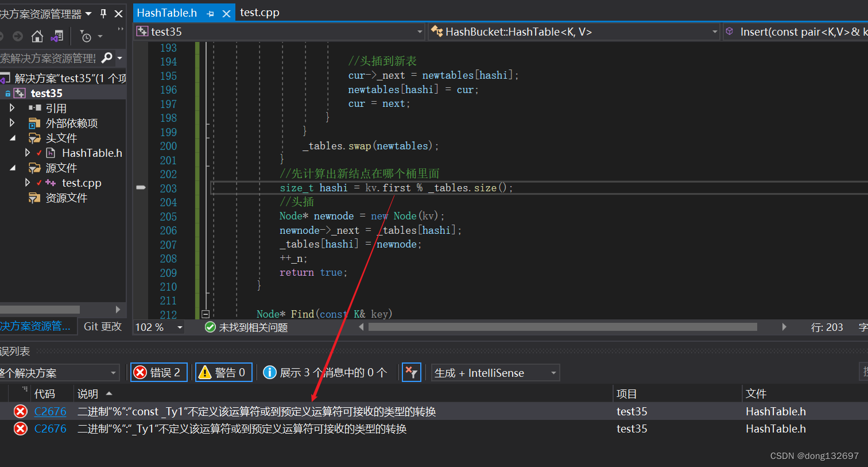Close the HashTable.h tab
Screen dimensions: 868x467
[x=227, y=13]
